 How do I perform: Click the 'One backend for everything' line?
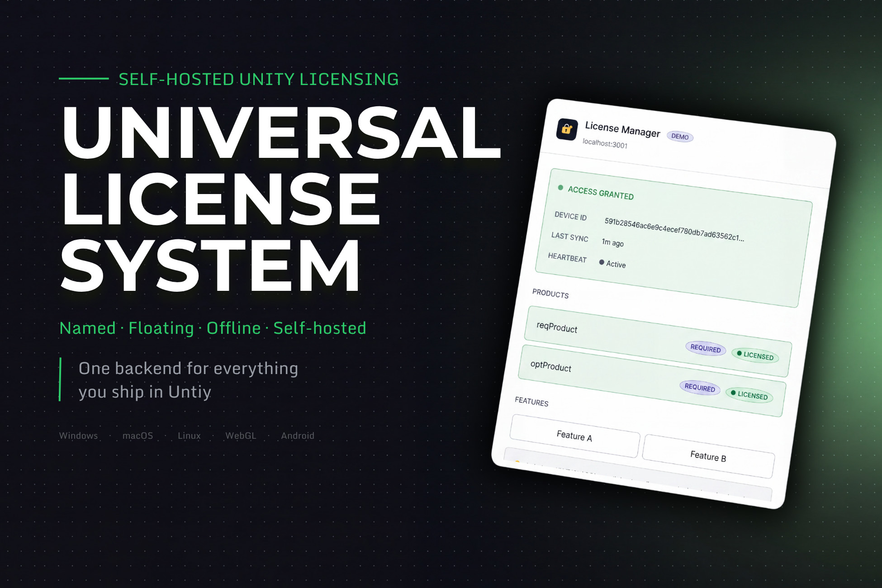188,369
